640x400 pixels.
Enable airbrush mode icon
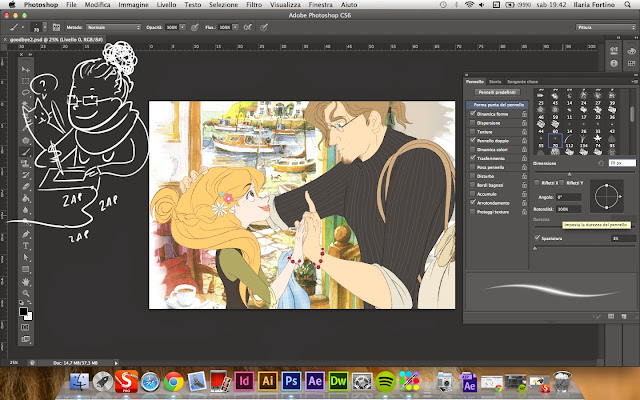[x=247, y=27]
